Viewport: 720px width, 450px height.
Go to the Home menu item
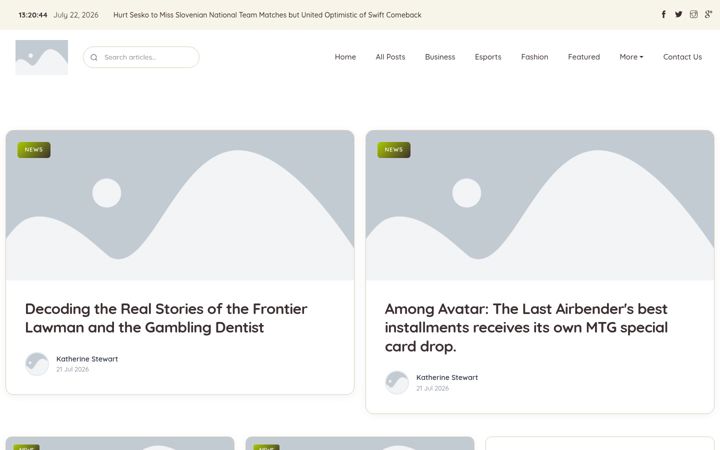[x=345, y=57]
